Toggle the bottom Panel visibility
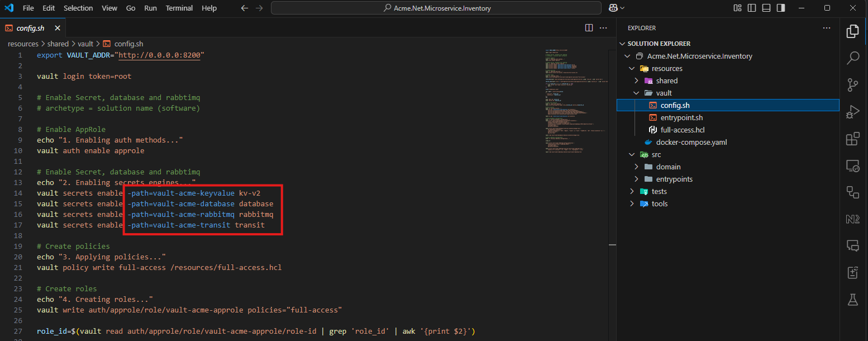This screenshot has height=341, width=868. 766,8
